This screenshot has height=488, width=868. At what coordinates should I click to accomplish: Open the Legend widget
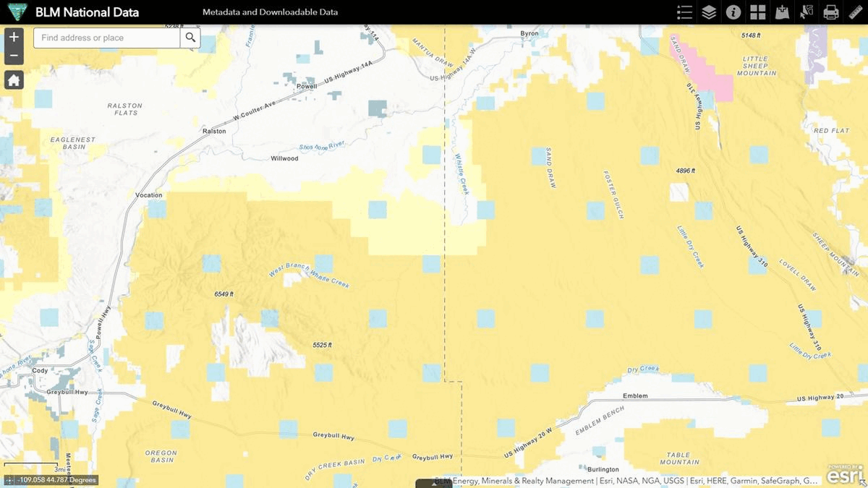tap(684, 12)
